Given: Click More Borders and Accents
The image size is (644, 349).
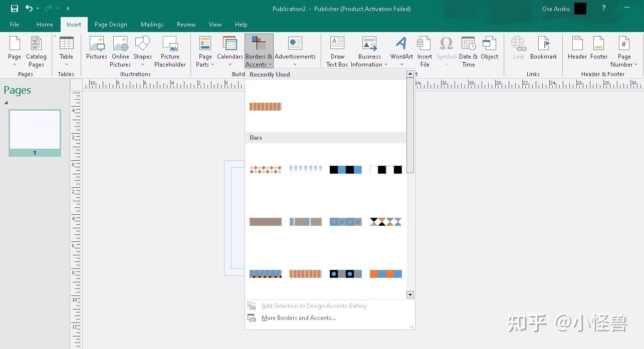Looking at the screenshot, I should click(298, 318).
